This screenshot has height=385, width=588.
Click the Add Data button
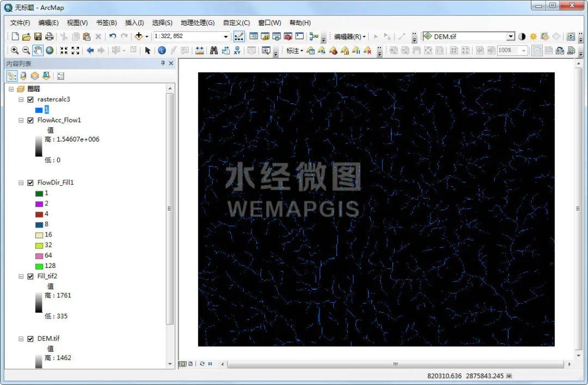138,36
